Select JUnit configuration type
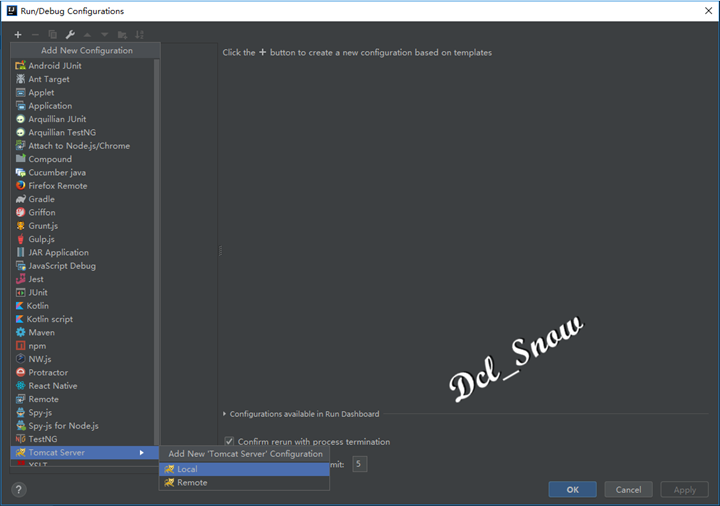The image size is (720, 506). click(x=83, y=292)
